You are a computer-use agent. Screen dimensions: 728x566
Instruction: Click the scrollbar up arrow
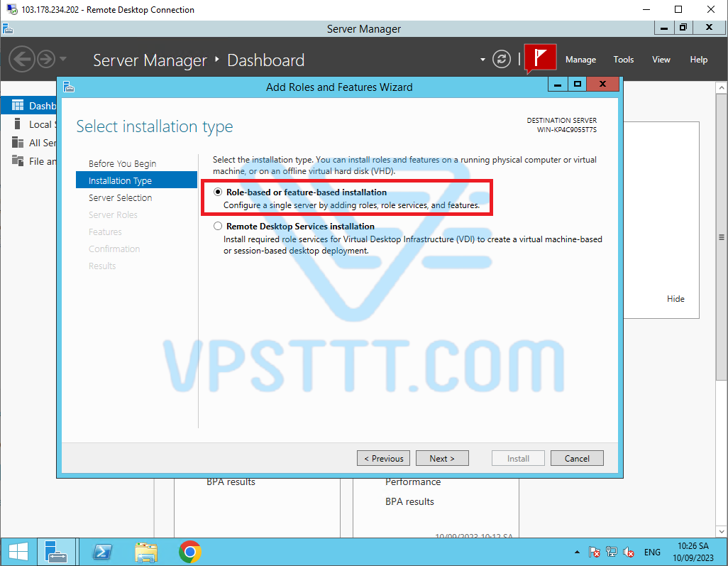[721, 87]
